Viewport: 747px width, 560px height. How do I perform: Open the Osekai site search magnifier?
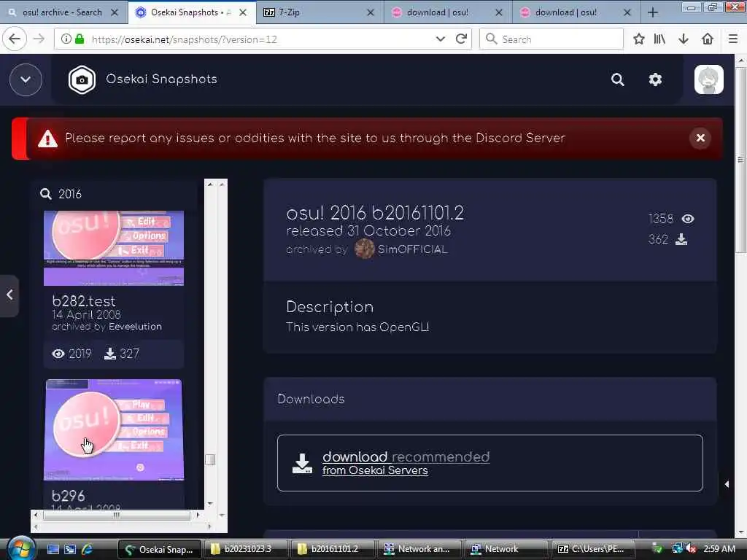(617, 79)
